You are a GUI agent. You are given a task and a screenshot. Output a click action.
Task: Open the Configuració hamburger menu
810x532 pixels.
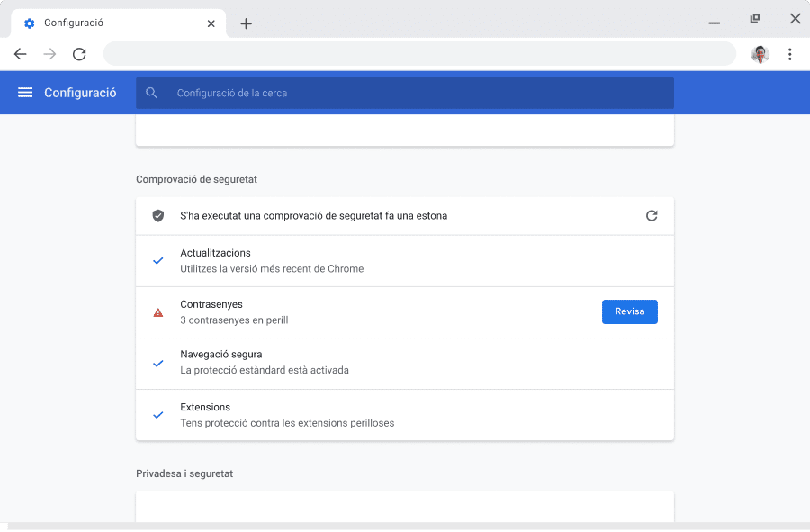pyautogui.click(x=25, y=93)
